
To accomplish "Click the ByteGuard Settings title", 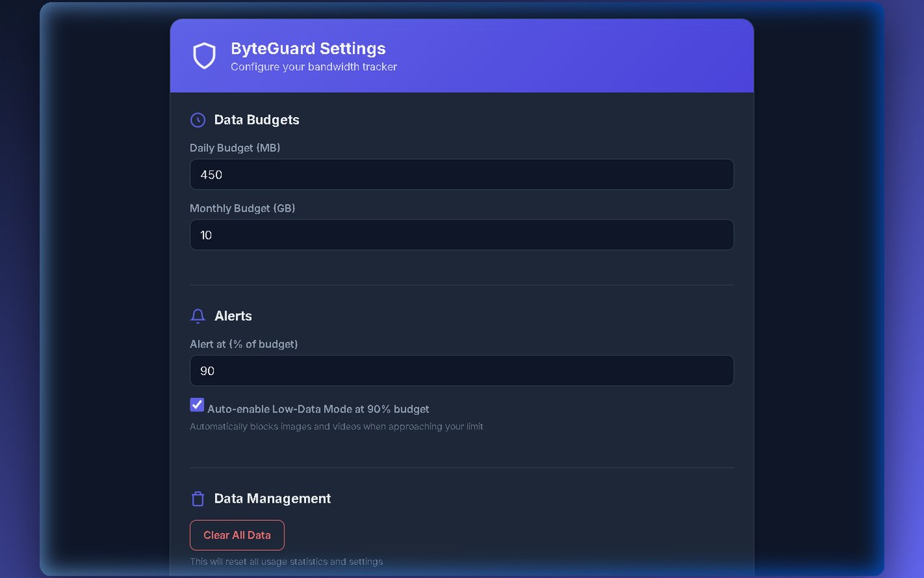I will pos(308,48).
